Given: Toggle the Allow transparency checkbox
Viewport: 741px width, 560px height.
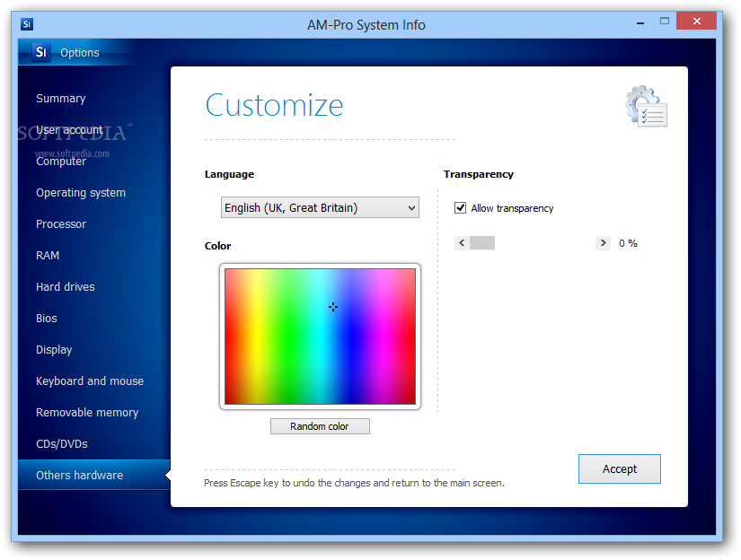Looking at the screenshot, I should (x=460, y=208).
